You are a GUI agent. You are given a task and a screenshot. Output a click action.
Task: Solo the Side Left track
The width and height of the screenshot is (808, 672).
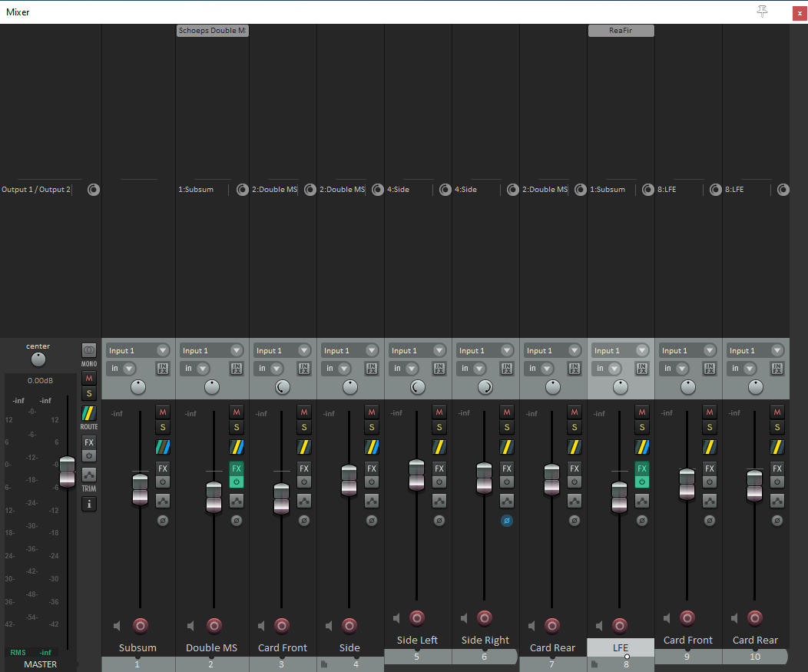click(x=439, y=427)
